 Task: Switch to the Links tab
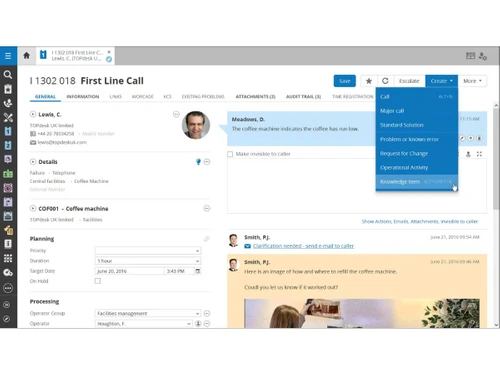(x=115, y=97)
